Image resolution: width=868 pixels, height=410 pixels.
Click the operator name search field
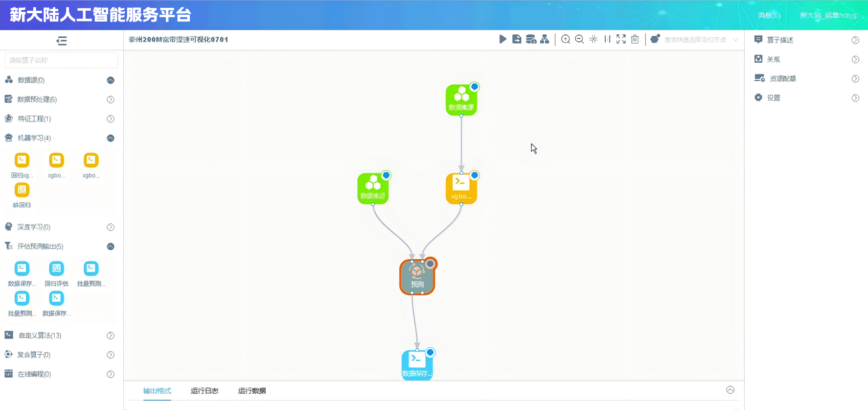click(x=62, y=60)
